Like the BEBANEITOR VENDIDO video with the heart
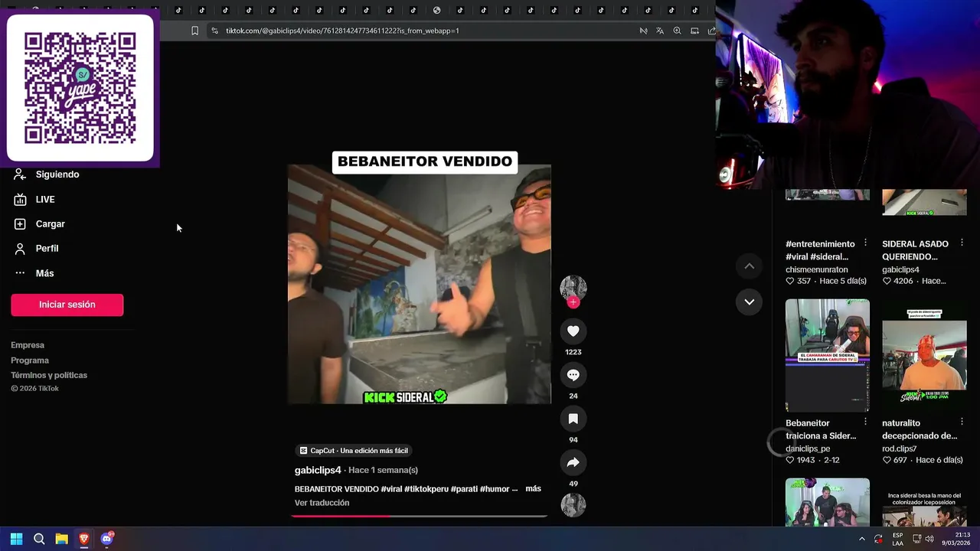 click(x=573, y=331)
